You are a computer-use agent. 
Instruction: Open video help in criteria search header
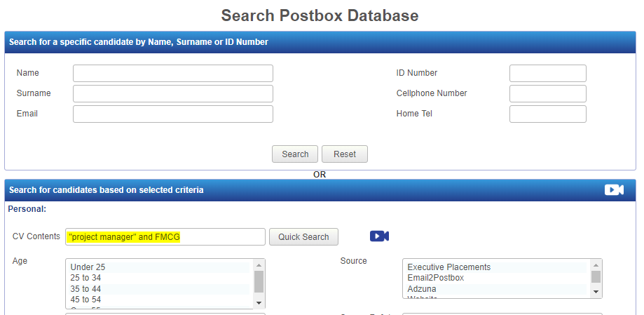click(x=614, y=189)
